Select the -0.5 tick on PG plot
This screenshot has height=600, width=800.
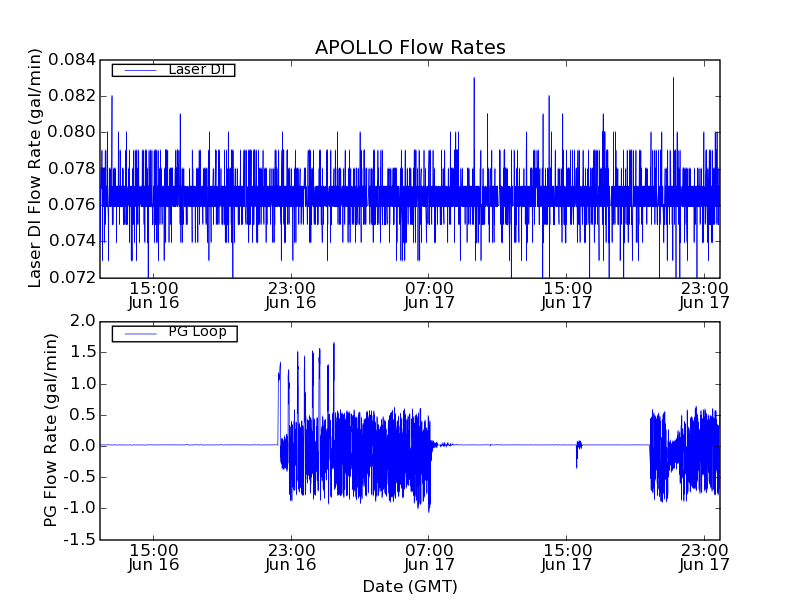tap(80, 477)
